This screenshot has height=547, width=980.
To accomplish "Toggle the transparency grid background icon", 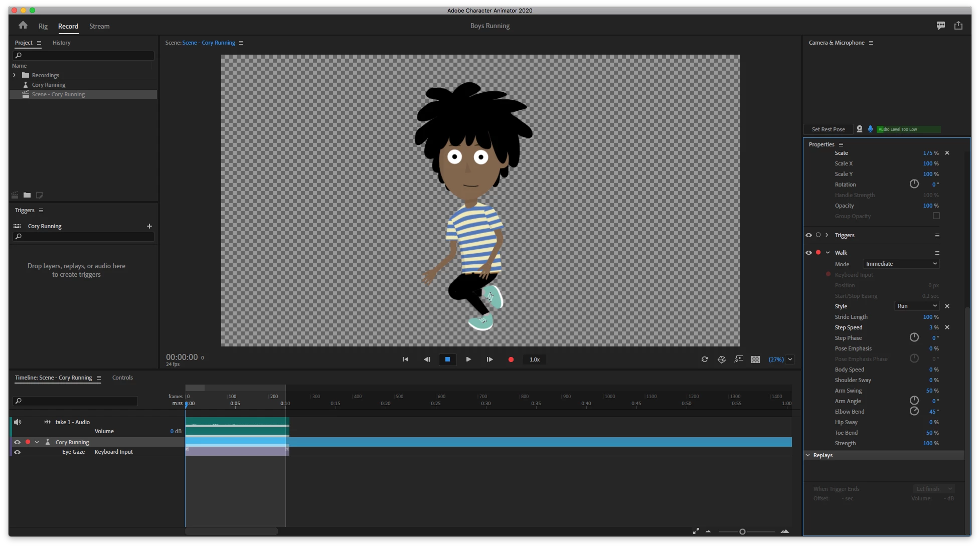I will [x=755, y=359].
